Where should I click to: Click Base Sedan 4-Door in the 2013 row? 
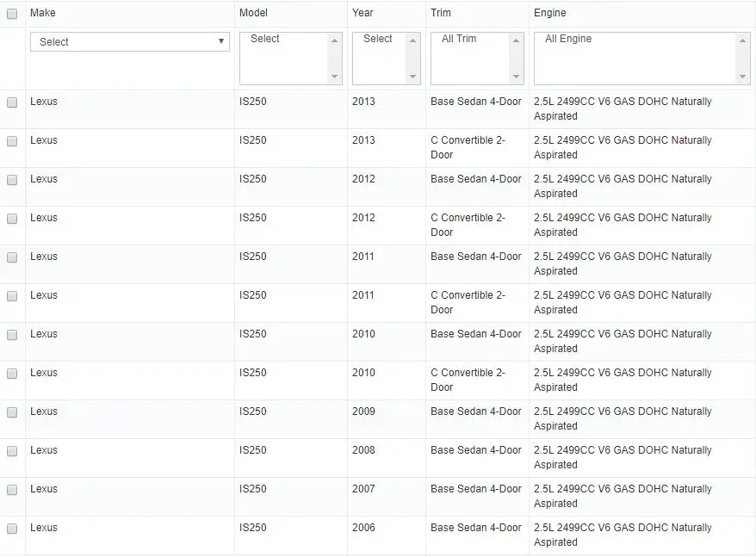tap(476, 102)
